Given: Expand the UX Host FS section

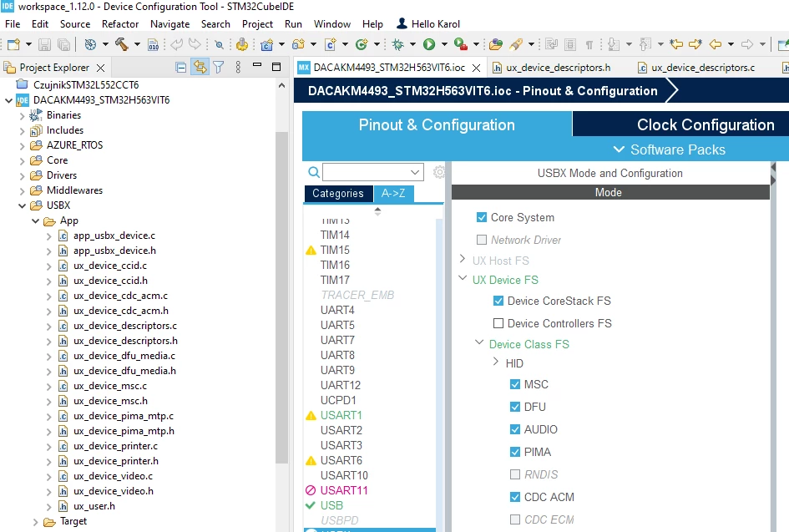Looking at the screenshot, I should [463, 259].
